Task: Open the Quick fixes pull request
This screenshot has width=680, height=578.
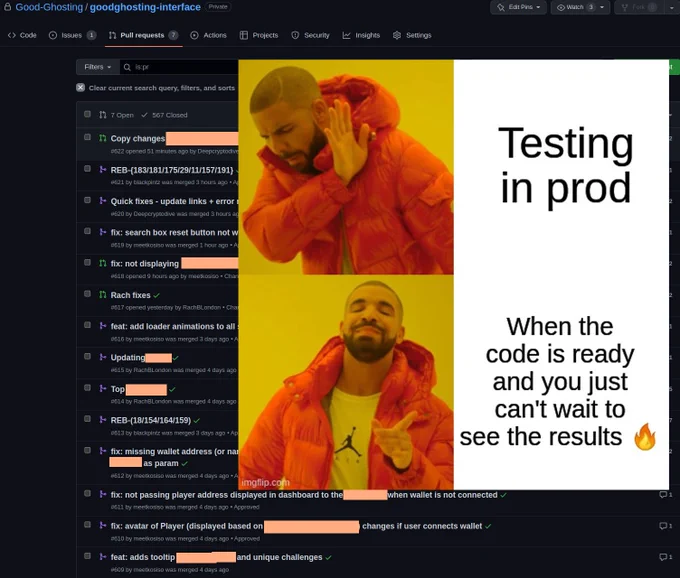Action: (x=174, y=201)
